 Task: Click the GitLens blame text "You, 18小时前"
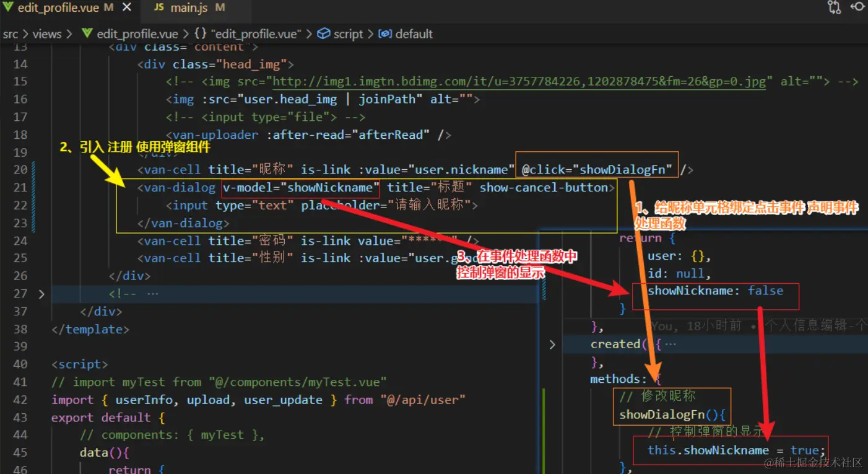696,326
